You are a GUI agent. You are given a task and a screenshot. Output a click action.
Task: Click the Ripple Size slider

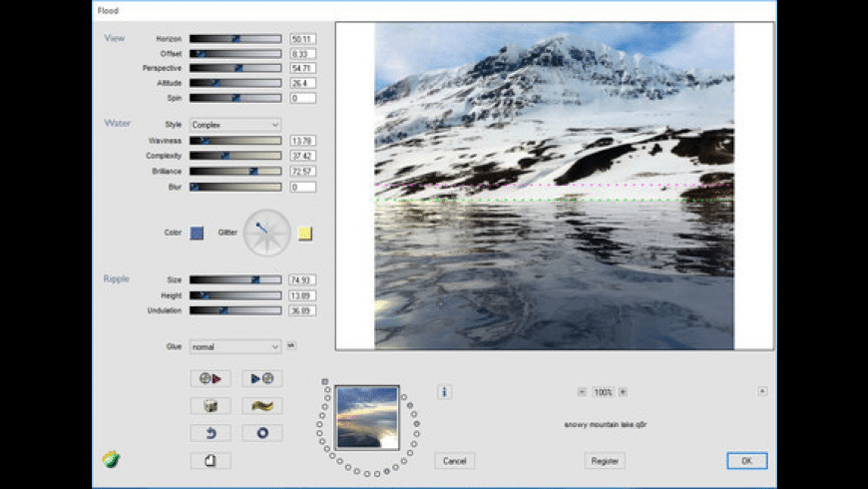[235, 279]
